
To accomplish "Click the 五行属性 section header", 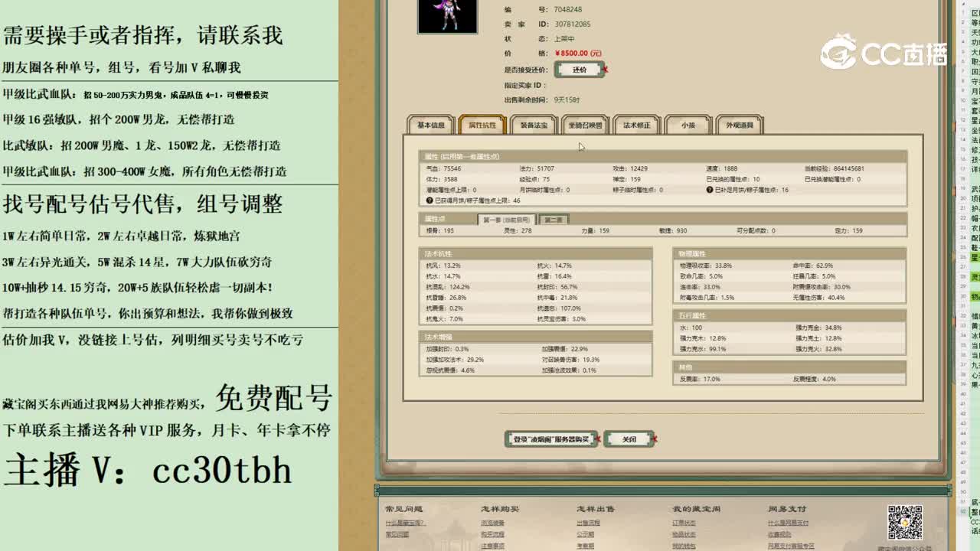I will [789, 315].
